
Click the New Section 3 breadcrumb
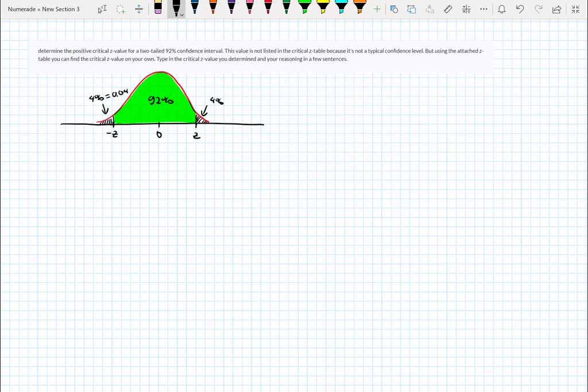(x=61, y=9)
